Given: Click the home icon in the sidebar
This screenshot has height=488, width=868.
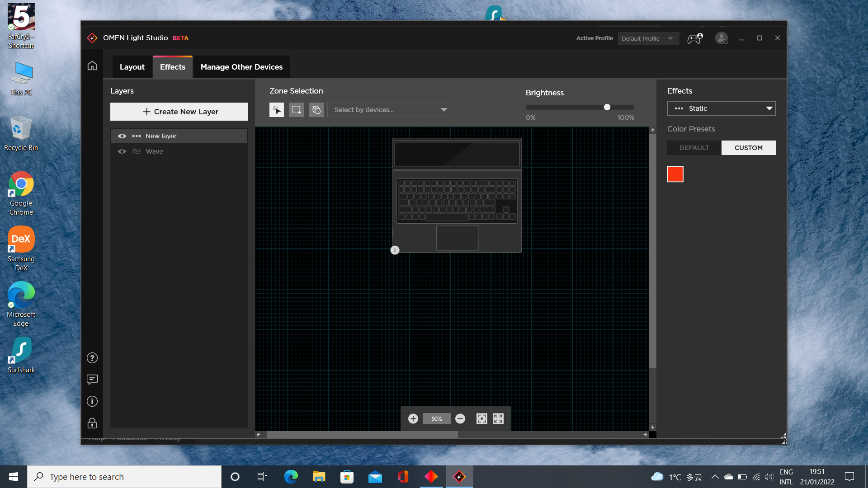Looking at the screenshot, I should click(92, 66).
